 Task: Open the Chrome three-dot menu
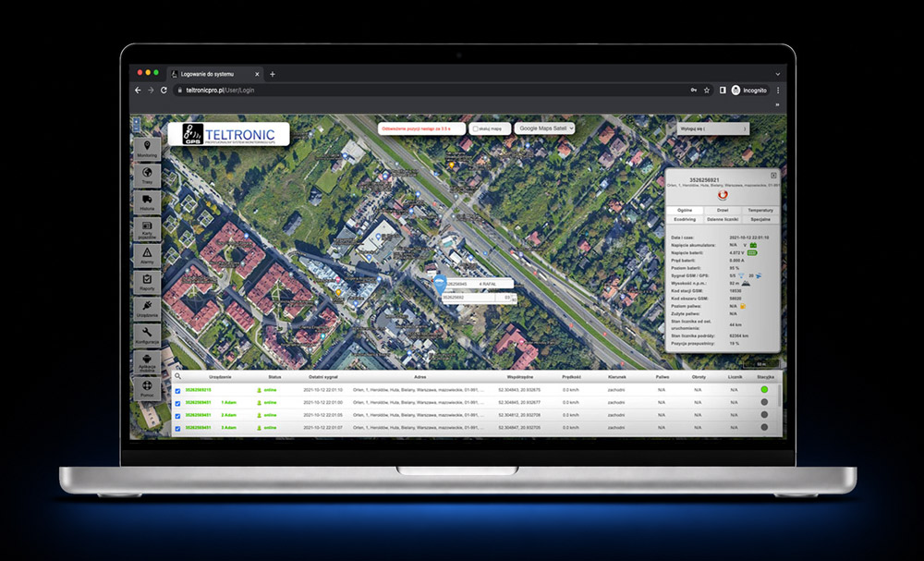[778, 91]
